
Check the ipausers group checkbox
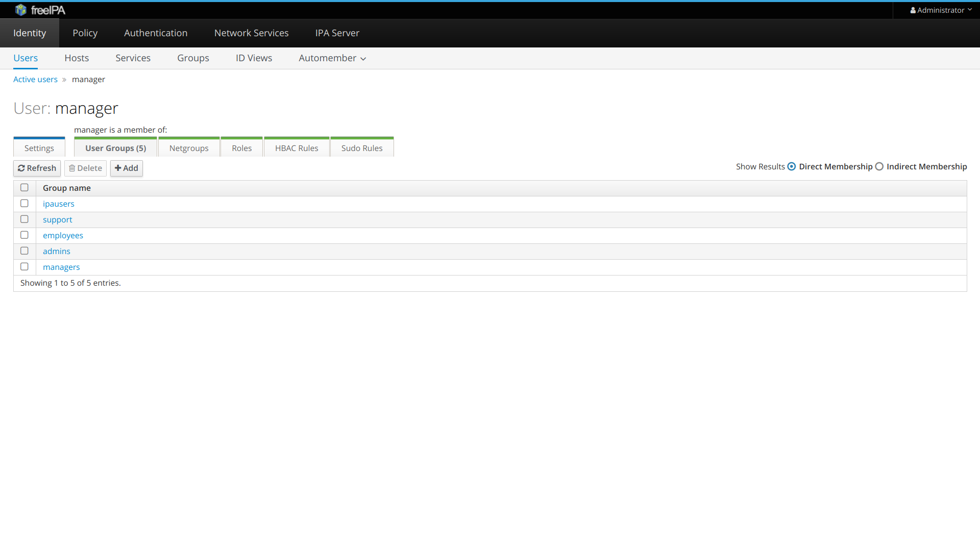[x=24, y=204]
